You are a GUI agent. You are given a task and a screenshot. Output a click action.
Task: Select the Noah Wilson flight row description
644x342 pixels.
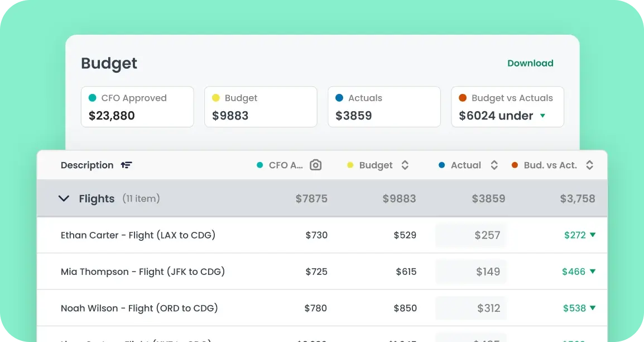139,308
